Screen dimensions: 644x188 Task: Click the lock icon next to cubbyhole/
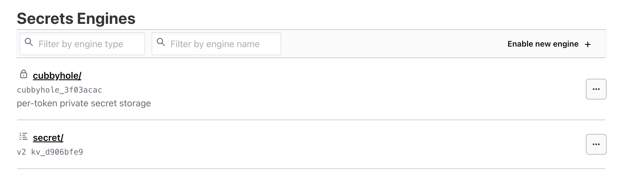23,74
